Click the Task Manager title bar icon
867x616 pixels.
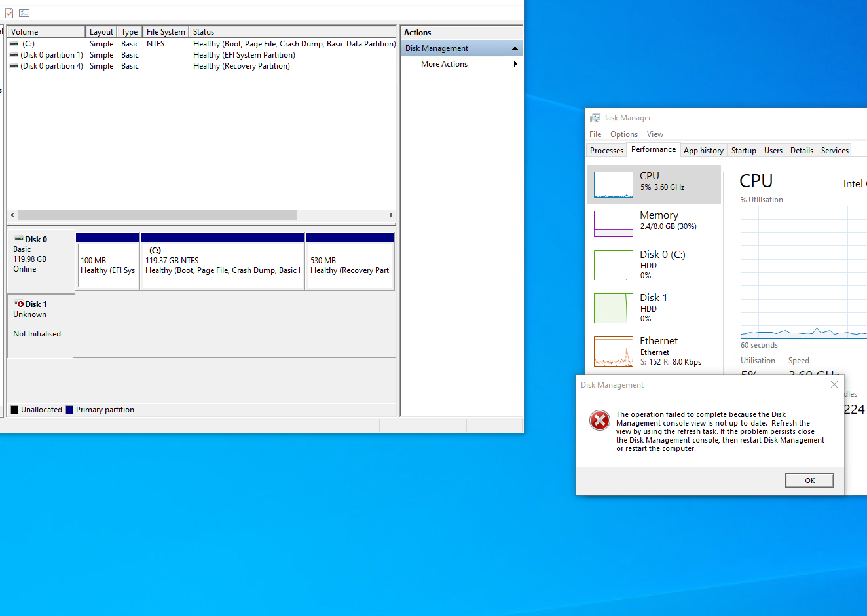pyautogui.click(x=595, y=118)
